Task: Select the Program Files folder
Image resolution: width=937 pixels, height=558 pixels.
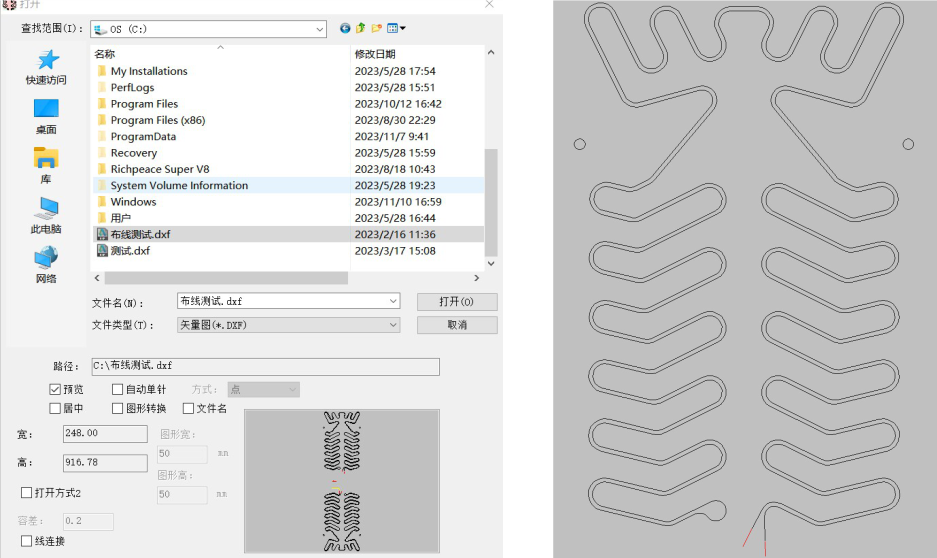Action: point(144,104)
